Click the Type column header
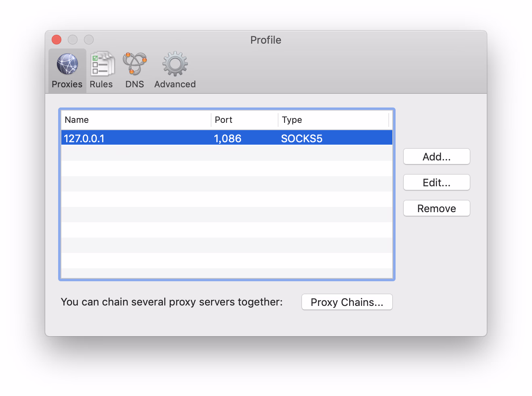 [292, 120]
